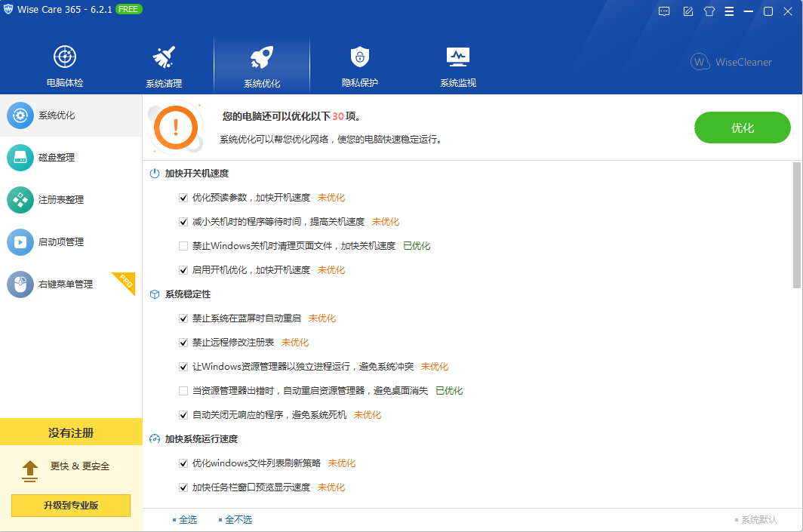Click the skin (shirt) icon in title bar
Screen dimensions: 803x532
click(709, 11)
